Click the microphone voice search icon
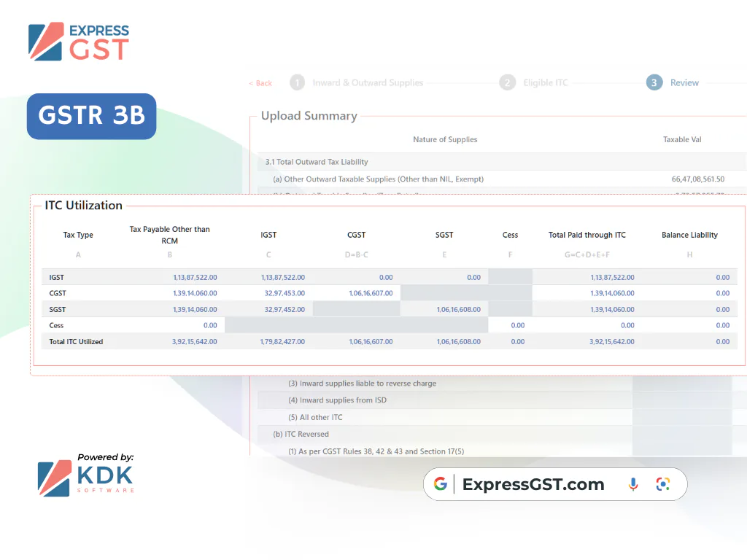 pos(633,484)
